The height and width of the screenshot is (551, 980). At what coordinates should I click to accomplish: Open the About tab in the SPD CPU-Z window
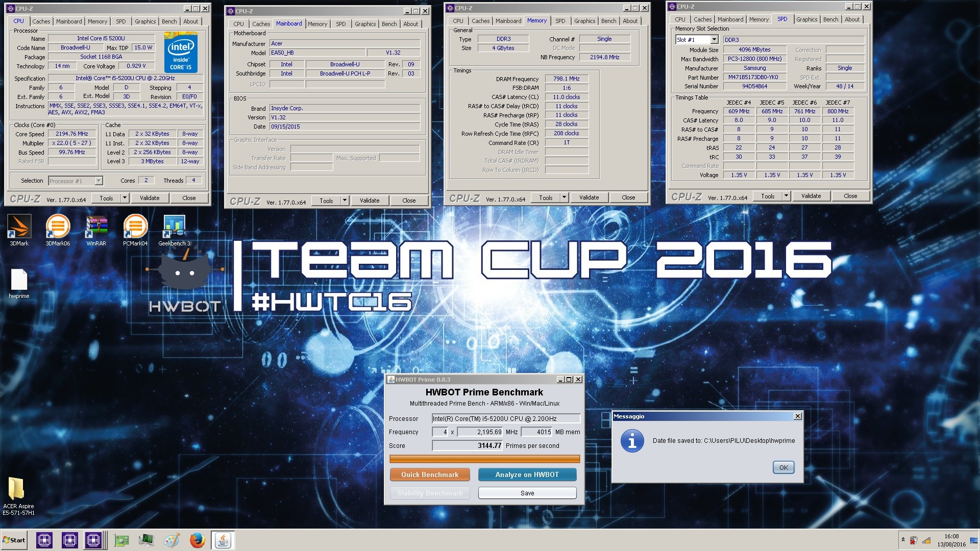point(852,19)
